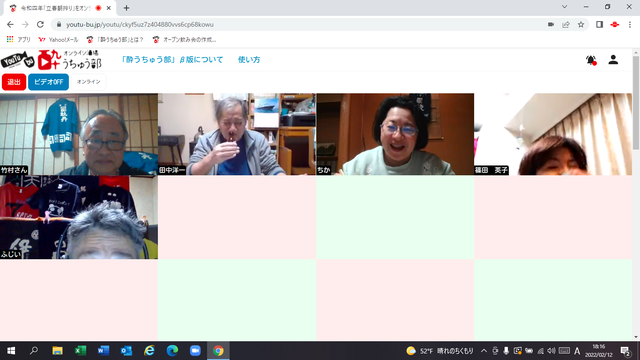
Task: Open File Explorer from taskbar
Action: pos(57,351)
